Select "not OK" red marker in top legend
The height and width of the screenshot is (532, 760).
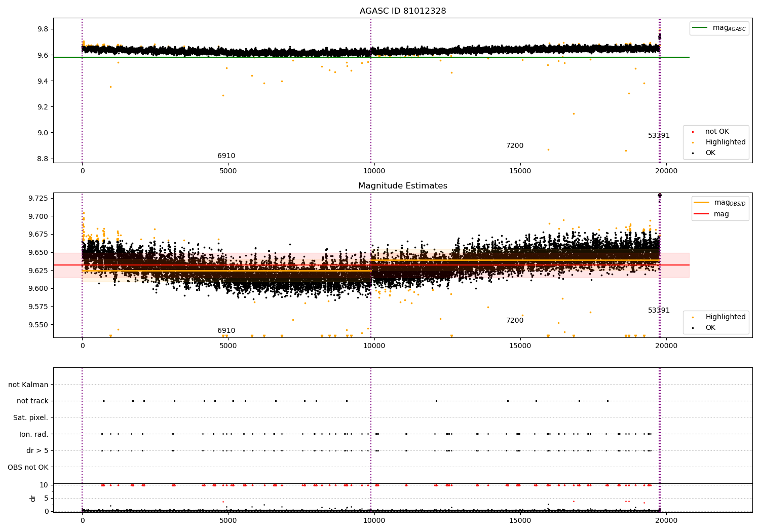pos(693,132)
